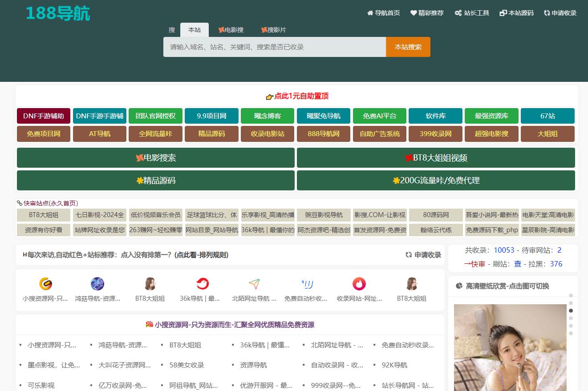The image size is (588, 391).
Task: Click the 北陌网址导航 paper plane icon
Action: tap(254, 284)
